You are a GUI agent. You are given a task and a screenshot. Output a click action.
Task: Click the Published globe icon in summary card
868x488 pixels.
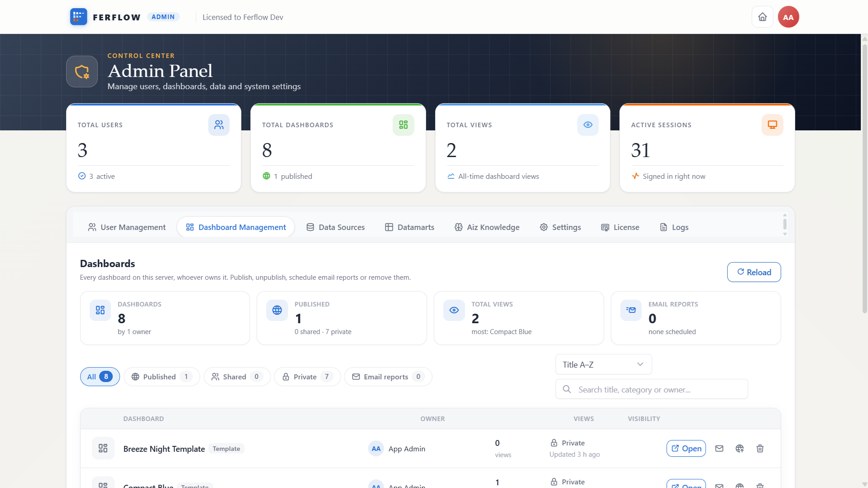point(277,310)
